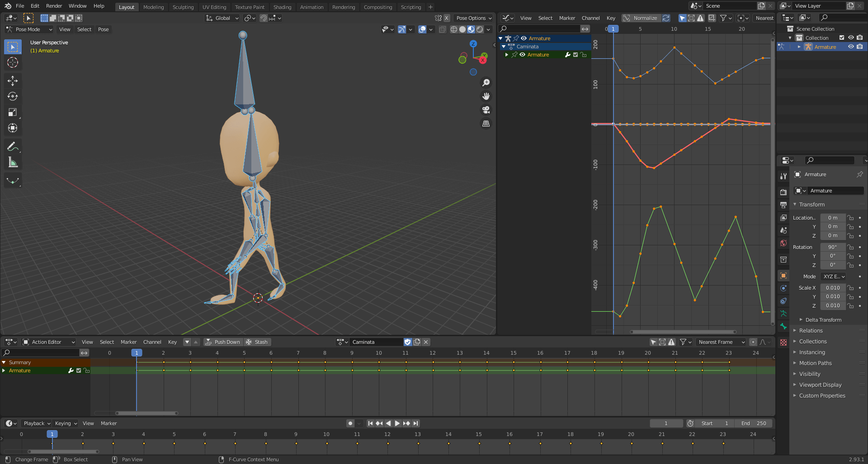868x464 pixels.
Task: Toggle Normalize in the graph editor
Action: (x=641, y=18)
